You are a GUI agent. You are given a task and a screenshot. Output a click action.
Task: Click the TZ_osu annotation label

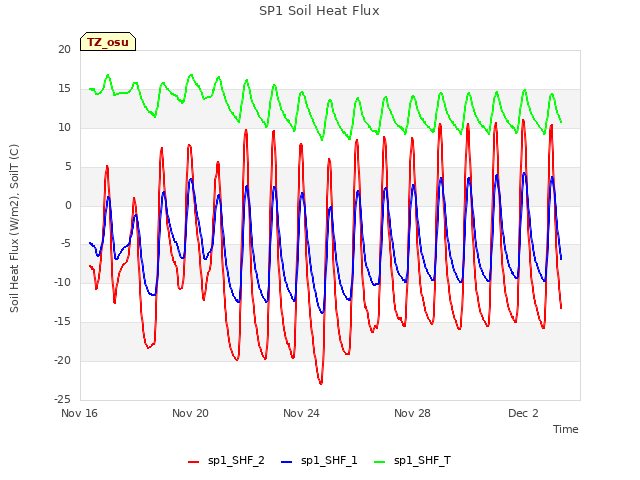click(108, 42)
